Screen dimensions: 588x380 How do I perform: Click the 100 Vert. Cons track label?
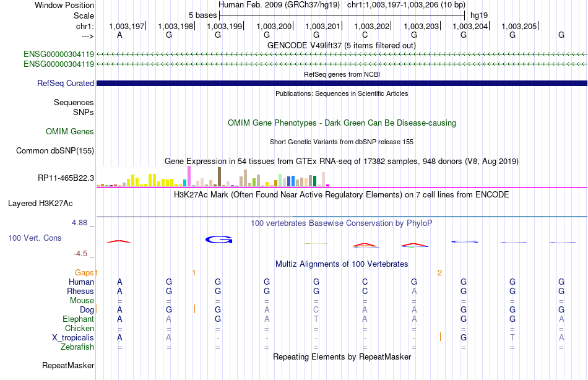[x=35, y=238]
